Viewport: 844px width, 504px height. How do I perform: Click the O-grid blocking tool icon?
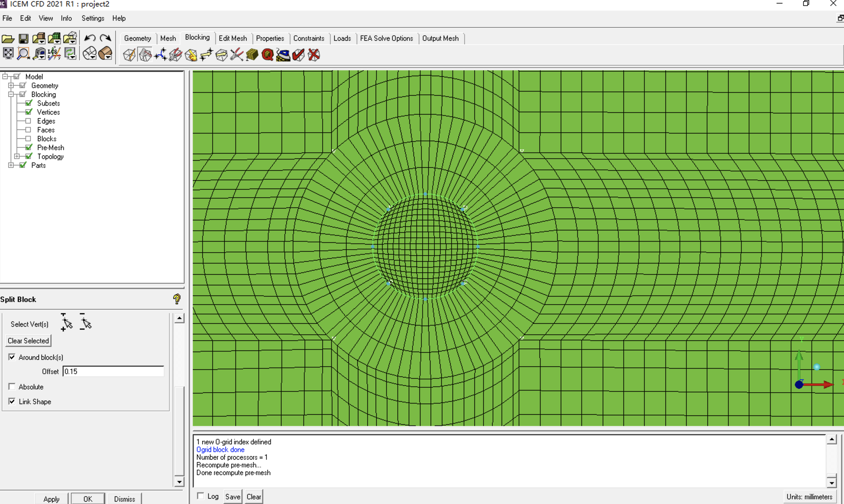[x=146, y=55]
